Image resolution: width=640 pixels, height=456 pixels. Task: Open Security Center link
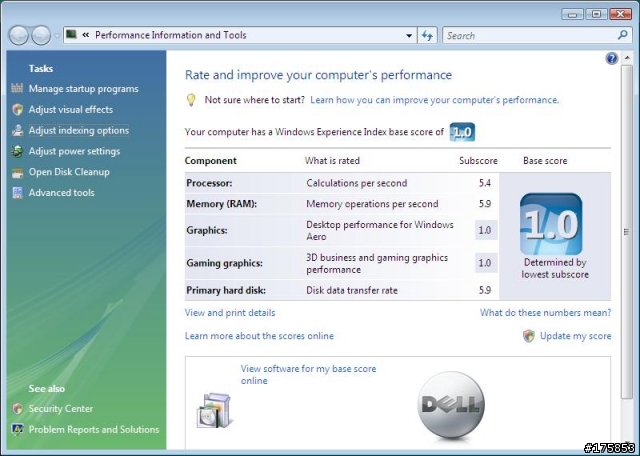point(60,409)
